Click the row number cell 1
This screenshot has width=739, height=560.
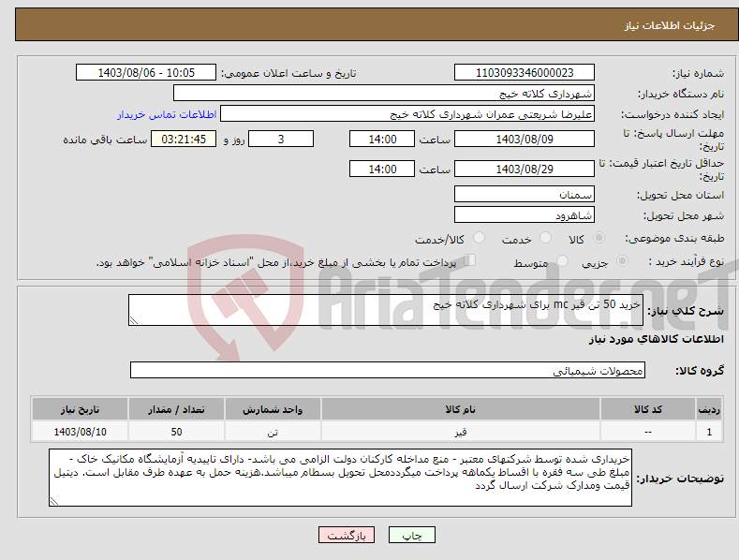(709, 432)
